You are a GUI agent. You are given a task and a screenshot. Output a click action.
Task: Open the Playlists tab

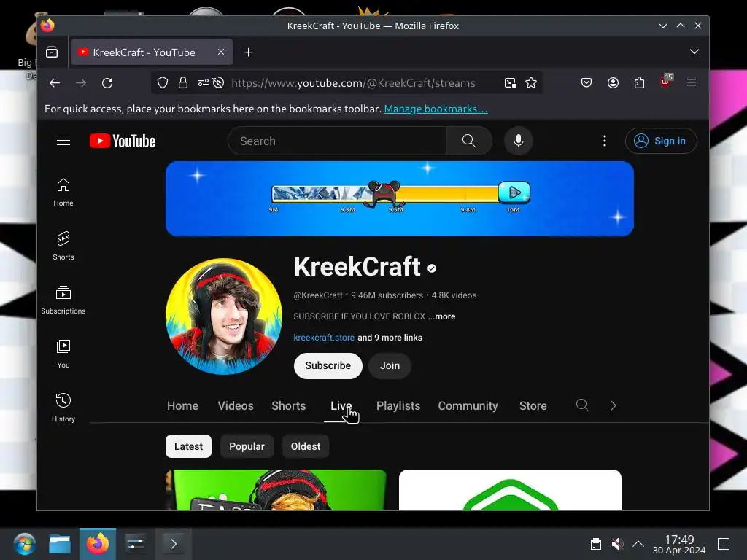(398, 405)
